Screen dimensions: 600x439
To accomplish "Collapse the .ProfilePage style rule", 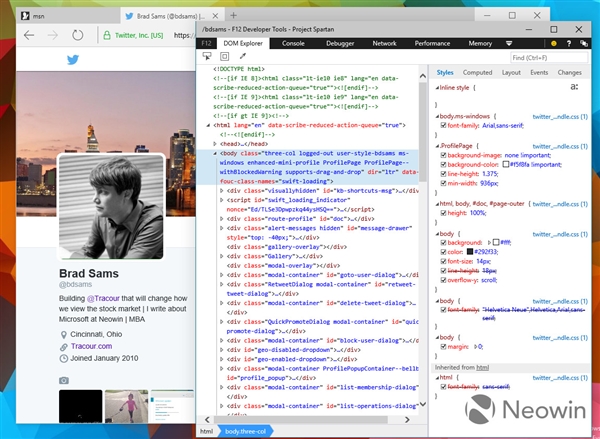I will (435, 145).
